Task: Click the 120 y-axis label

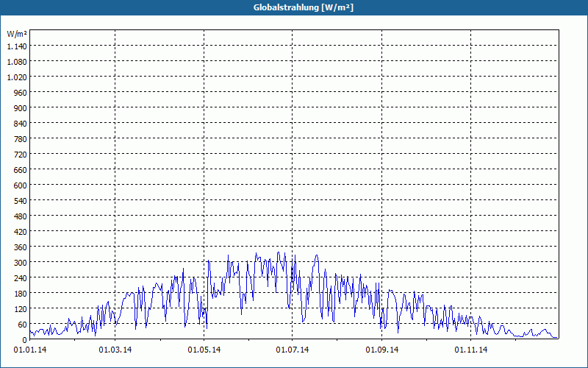Action: click(x=21, y=309)
